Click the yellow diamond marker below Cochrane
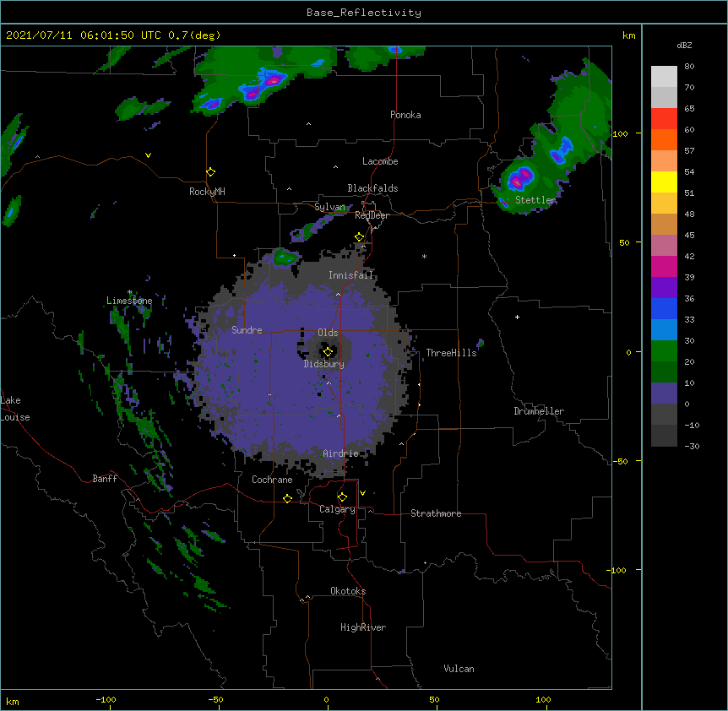This screenshot has width=728, height=711. pyautogui.click(x=287, y=498)
